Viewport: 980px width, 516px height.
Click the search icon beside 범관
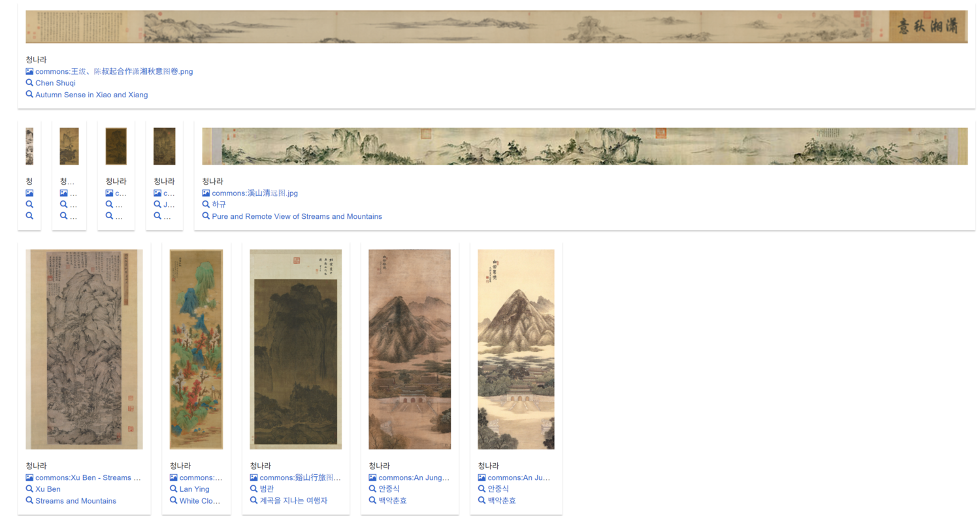[x=253, y=489]
